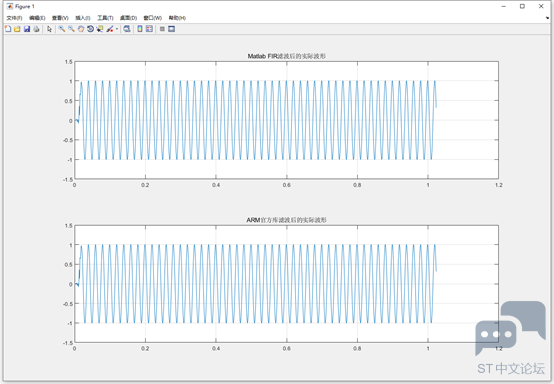This screenshot has width=554, height=384.
Task: Minimize the Figure 1 window
Action: 504,6
